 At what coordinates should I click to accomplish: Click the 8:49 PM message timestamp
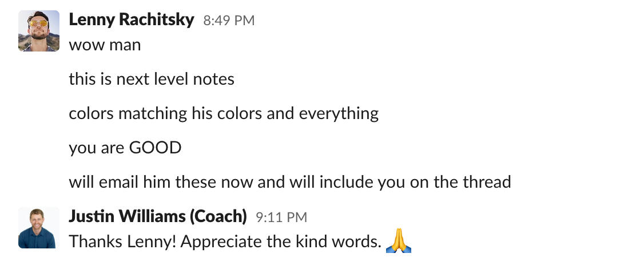229,21
